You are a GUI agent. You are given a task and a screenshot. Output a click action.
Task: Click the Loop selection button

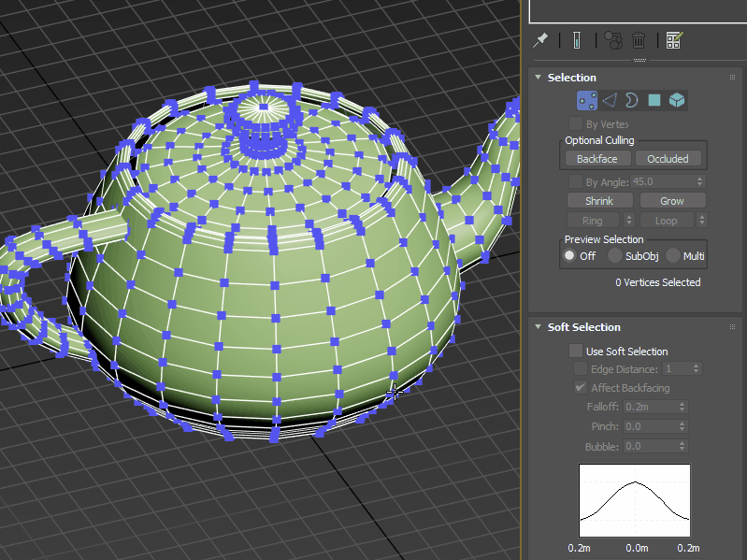pyautogui.click(x=666, y=221)
